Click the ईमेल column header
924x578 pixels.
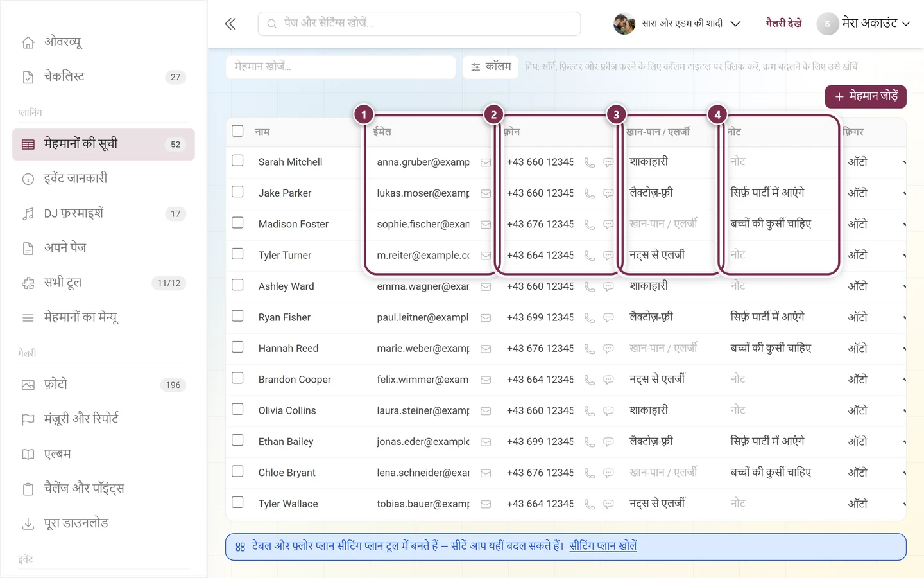382,132
